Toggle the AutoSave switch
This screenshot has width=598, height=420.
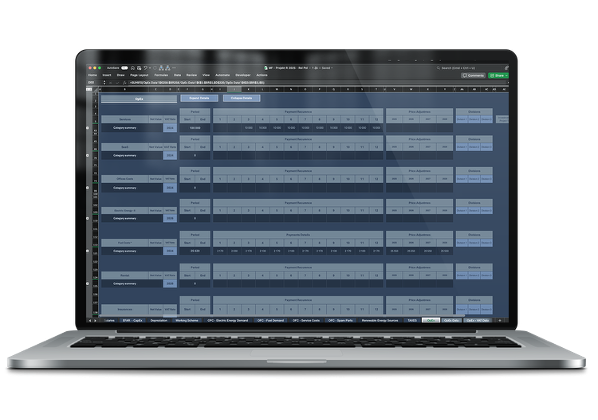[x=124, y=68]
